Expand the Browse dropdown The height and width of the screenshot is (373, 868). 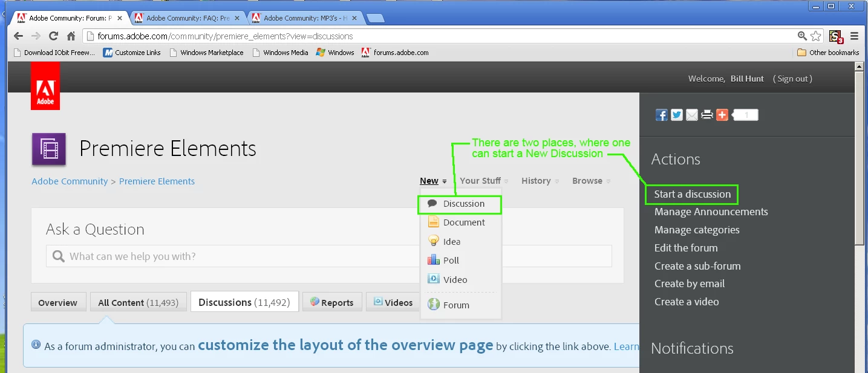click(x=591, y=181)
